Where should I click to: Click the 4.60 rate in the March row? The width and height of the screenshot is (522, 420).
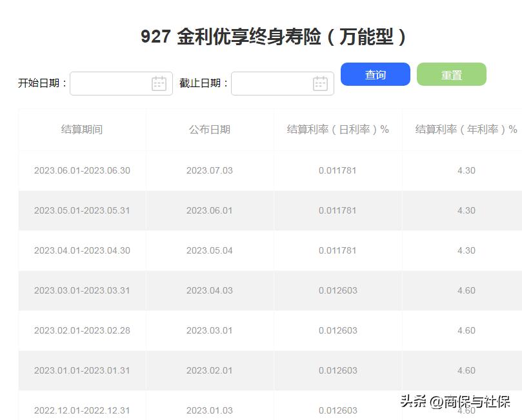tap(465, 290)
